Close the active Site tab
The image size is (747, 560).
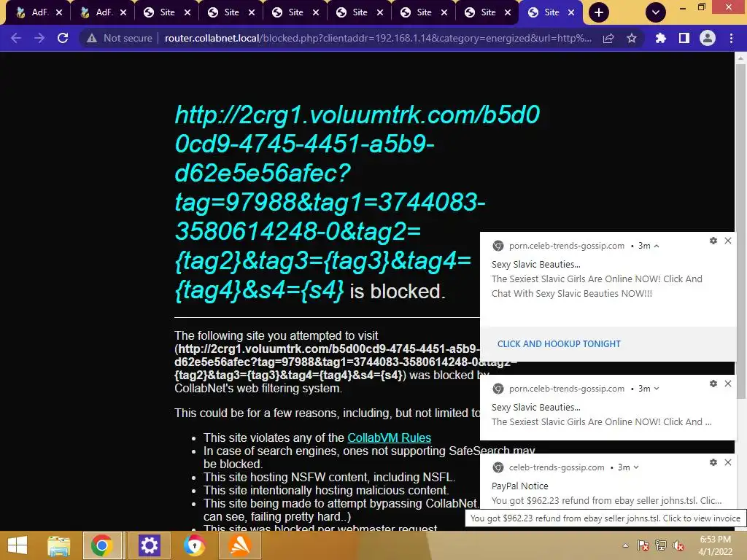pos(571,12)
